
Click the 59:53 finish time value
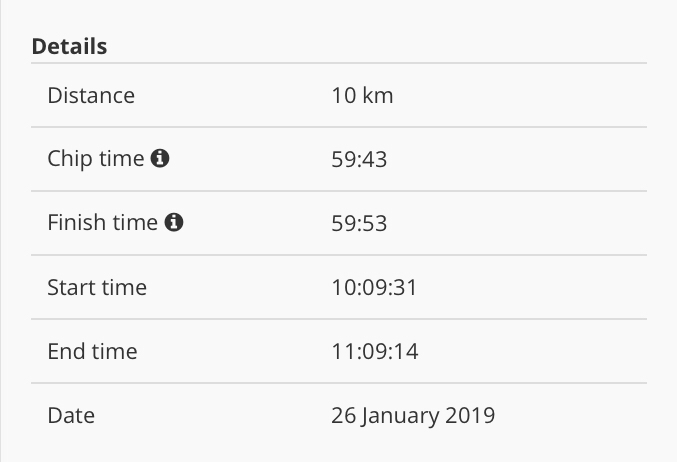[359, 223]
